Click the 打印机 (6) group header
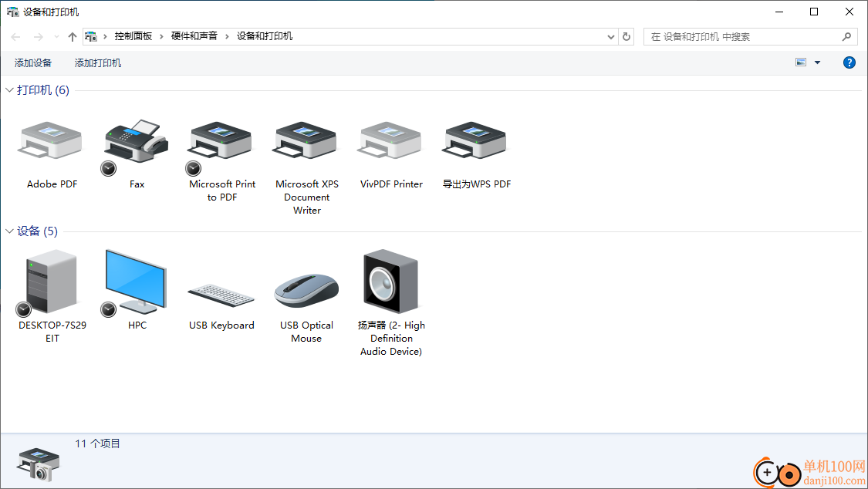The width and height of the screenshot is (868, 489). coord(43,90)
